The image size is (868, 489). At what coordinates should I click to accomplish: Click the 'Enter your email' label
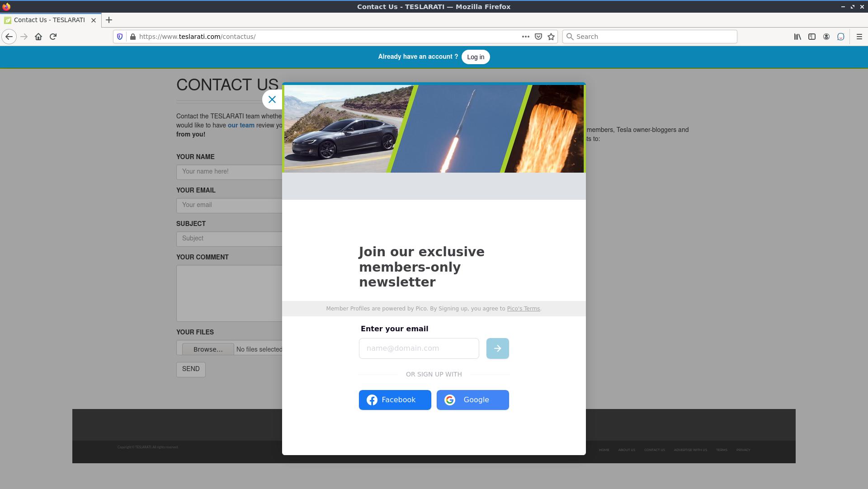[395, 329]
